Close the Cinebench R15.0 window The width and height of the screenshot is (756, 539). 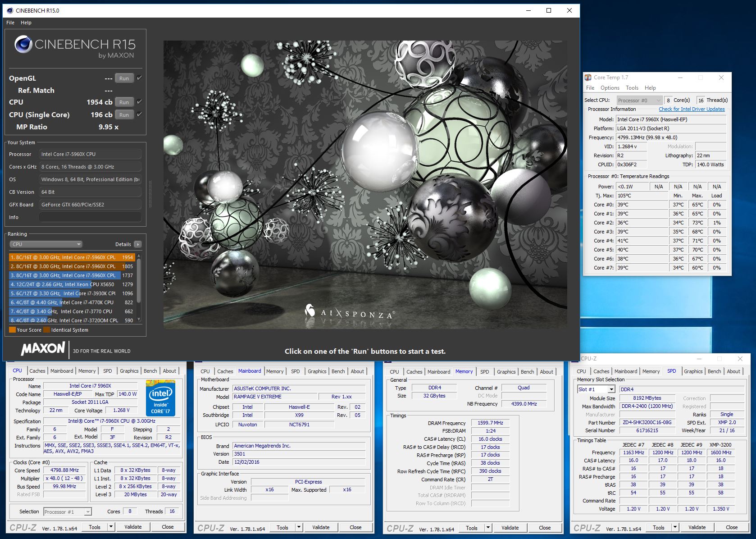tap(569, 10)
